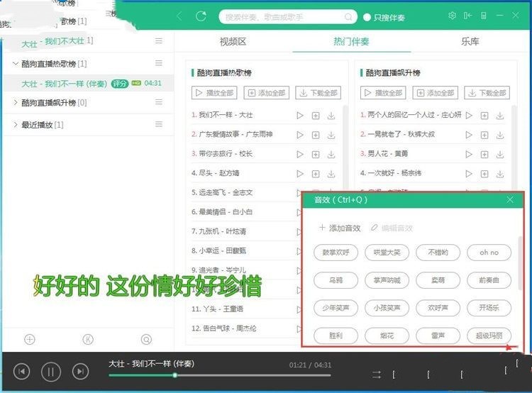Click the search magnifier icon

pyautogui.click(x=348, y=16)
